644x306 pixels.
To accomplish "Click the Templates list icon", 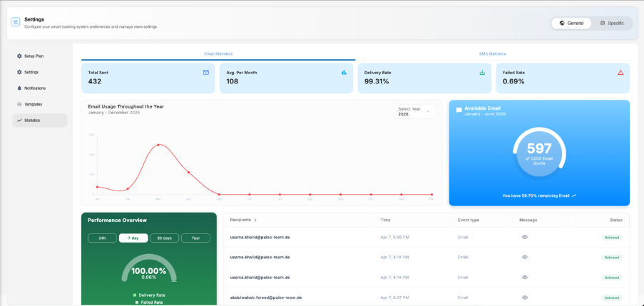I will click(x=19, y=104).
